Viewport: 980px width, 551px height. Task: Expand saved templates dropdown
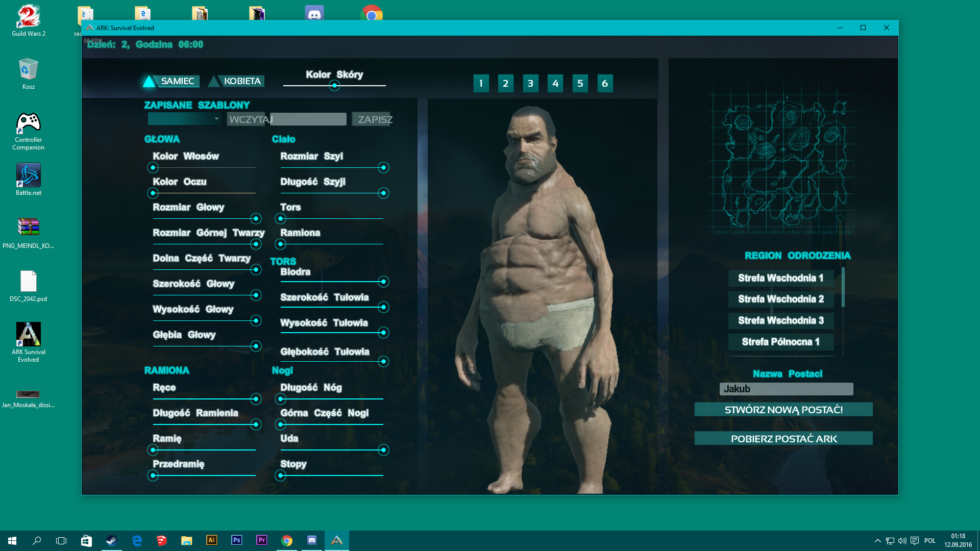tap(184, 119)
